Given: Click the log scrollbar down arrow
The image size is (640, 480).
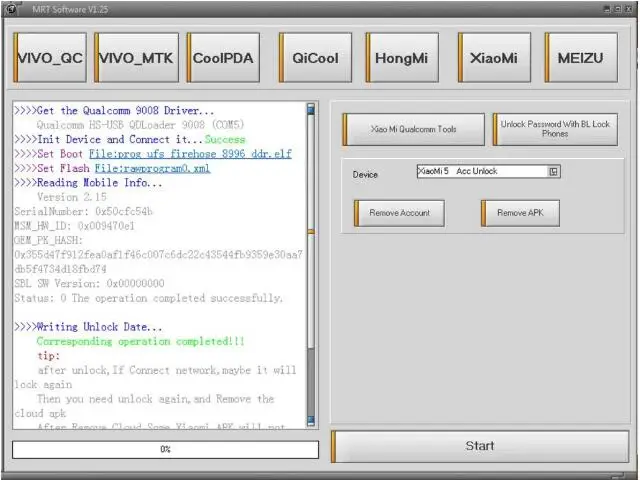Looking at the screenshot, I should [x=311, y=420].
